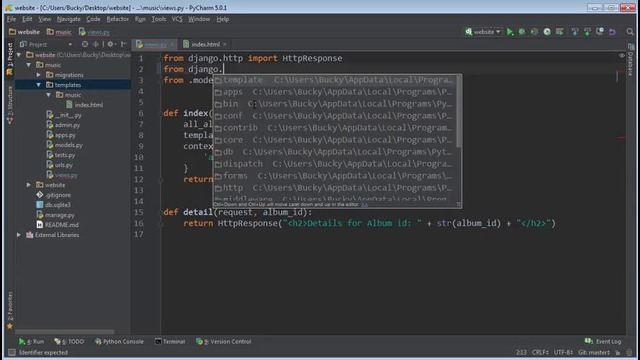Collapse the music app folder
The width and height of the screenshot is (640, 360).
pos(29,65)
